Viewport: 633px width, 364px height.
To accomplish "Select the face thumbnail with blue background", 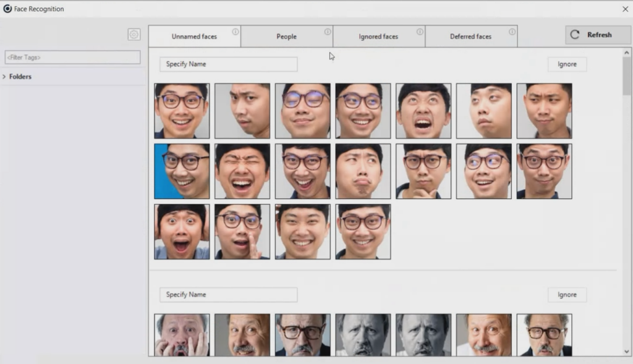I will pyautogui.click(x=182, y=171).
